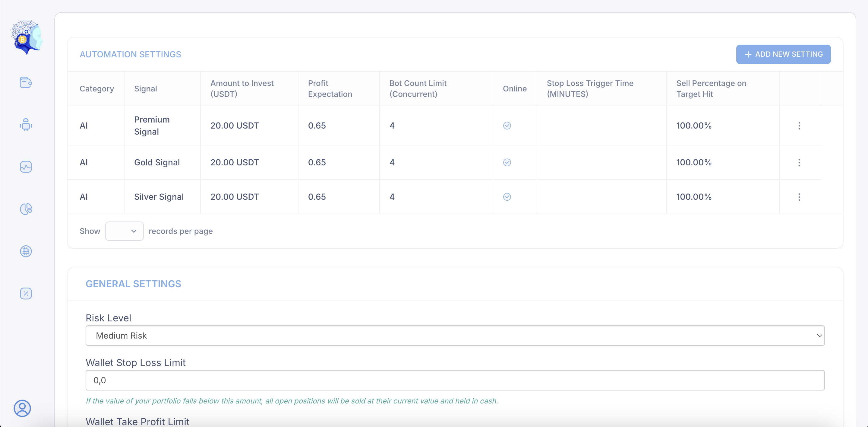Click the AI robot head logo

point(27,37)
